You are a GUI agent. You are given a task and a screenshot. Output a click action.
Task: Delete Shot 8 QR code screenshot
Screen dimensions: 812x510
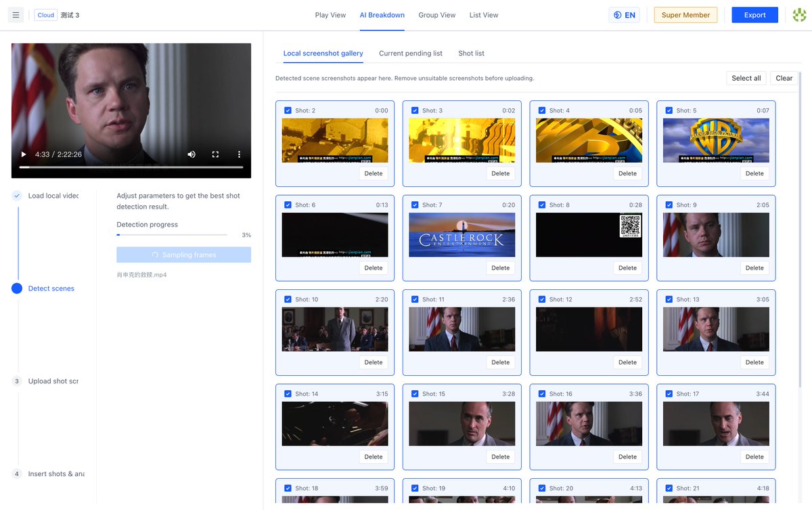627,268
